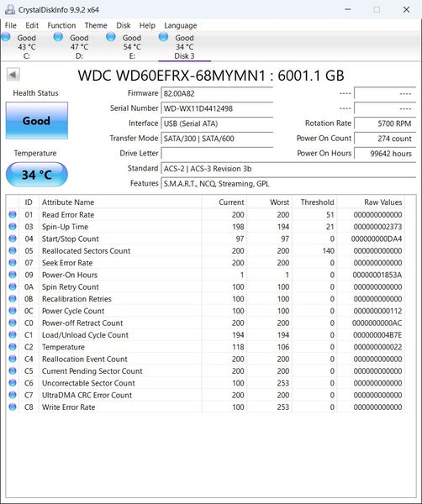Click the Worst column header
422x504 pixels.
[x=270, y=202]
